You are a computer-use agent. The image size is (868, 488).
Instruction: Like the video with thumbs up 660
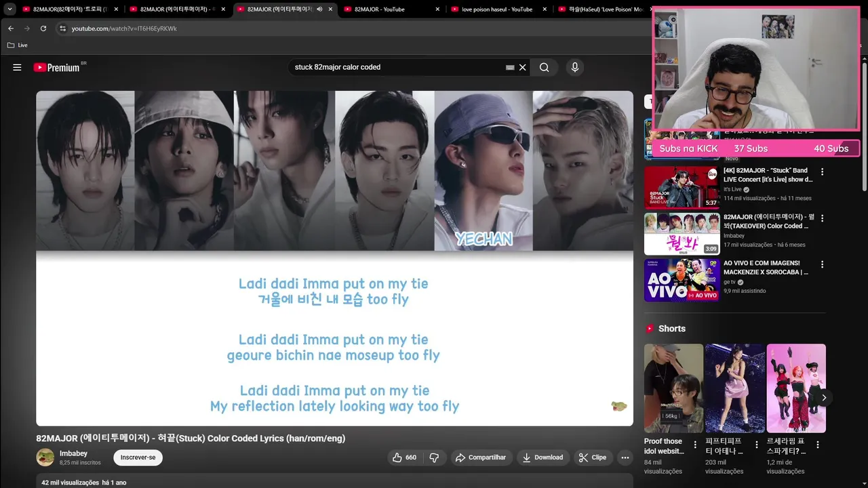pyautogui.click(x=404, y=457)
